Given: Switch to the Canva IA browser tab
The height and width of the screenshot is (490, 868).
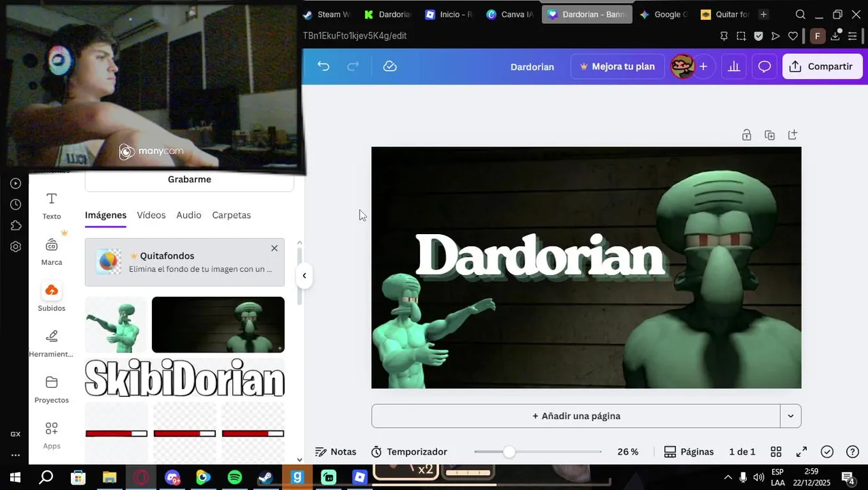Looking at the screenshot, I should 511,14.
